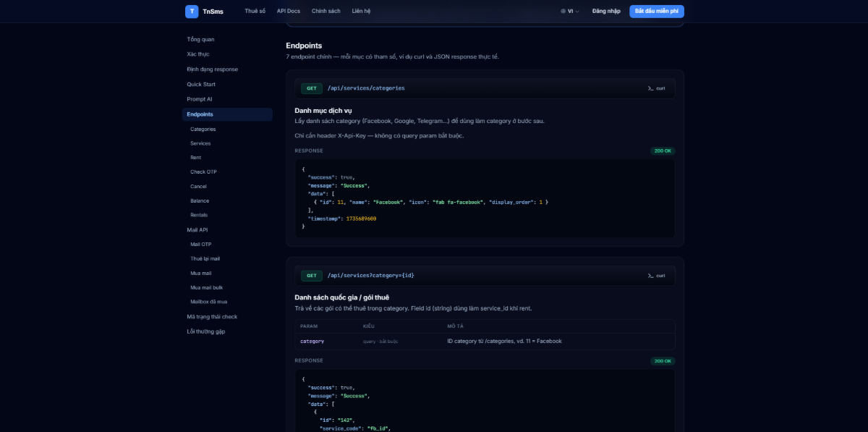The image size is (868, 432).
Task: Open the Chính sách menu item
Action: (326, 11)
